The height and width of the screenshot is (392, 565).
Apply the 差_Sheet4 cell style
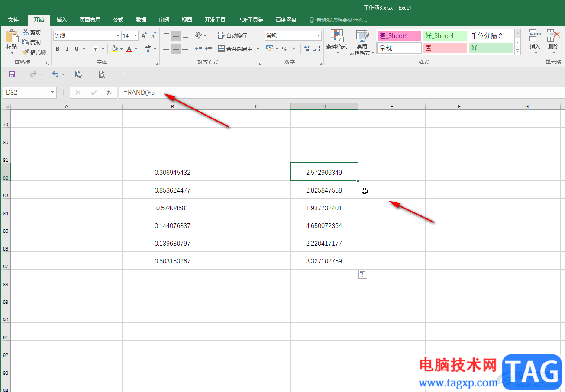[x=399, y=36]
